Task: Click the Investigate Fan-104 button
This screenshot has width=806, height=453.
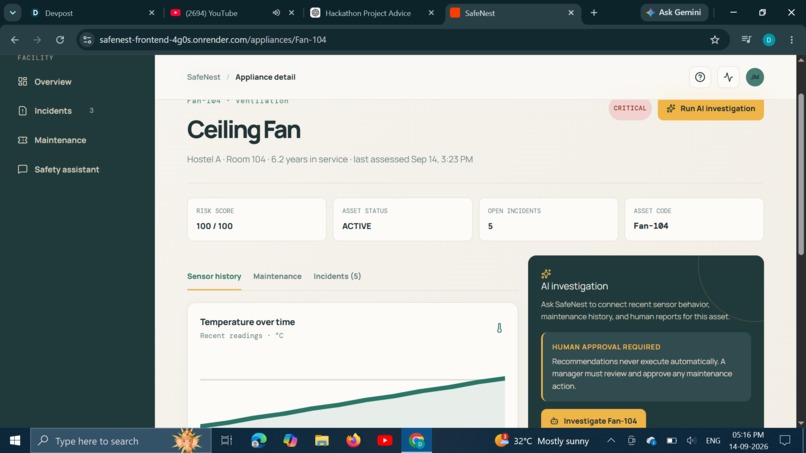Action: point(593,420)
